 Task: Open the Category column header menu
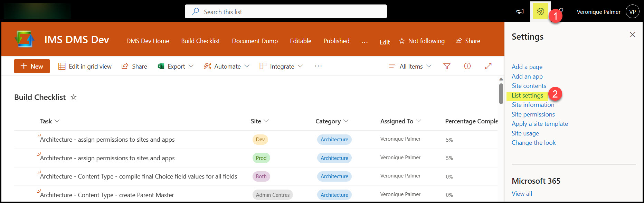coord(332,121)
